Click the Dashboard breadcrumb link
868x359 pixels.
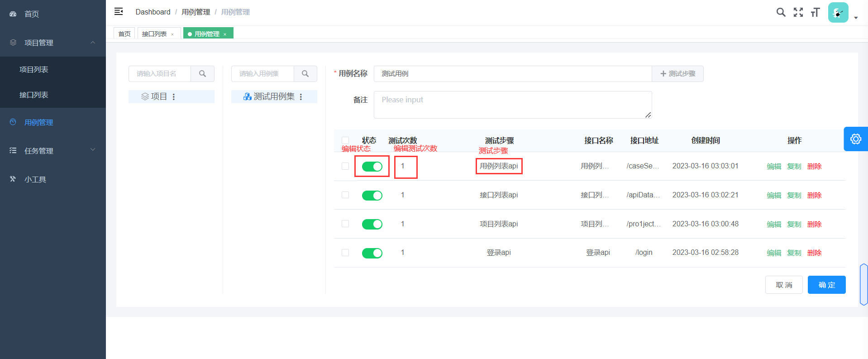[x=153, y=12]
